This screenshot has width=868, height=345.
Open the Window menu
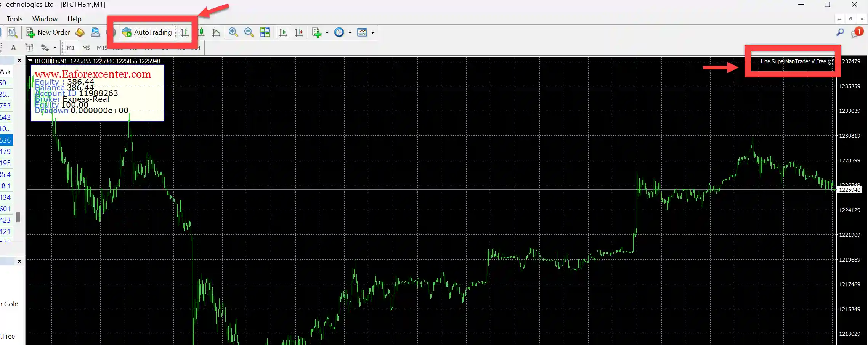45,19
